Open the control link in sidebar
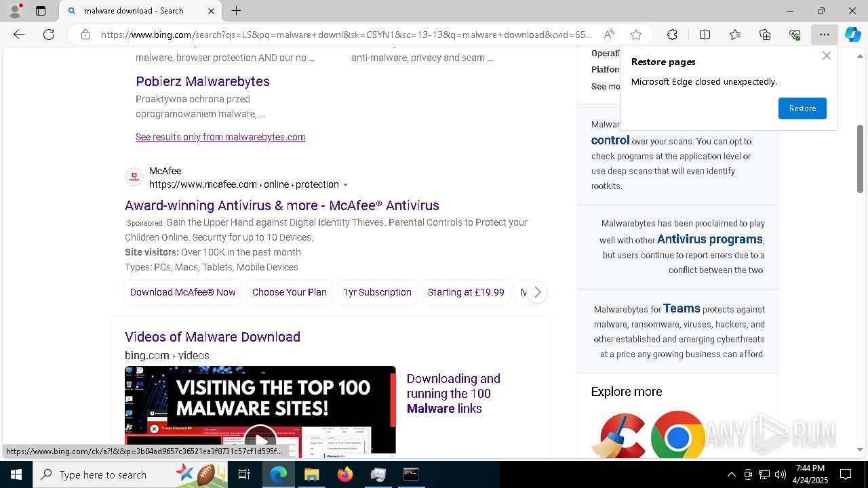Viewport: 868px width, 488px height. [610, 140]
